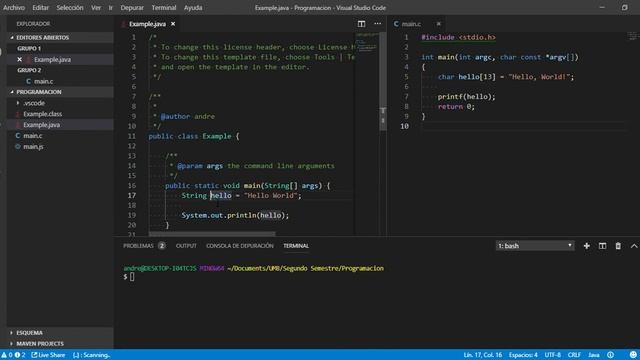The width and height of the screenshot is (640, 360).
Task: Collapse the Programacion folder section
Action: 60,92
